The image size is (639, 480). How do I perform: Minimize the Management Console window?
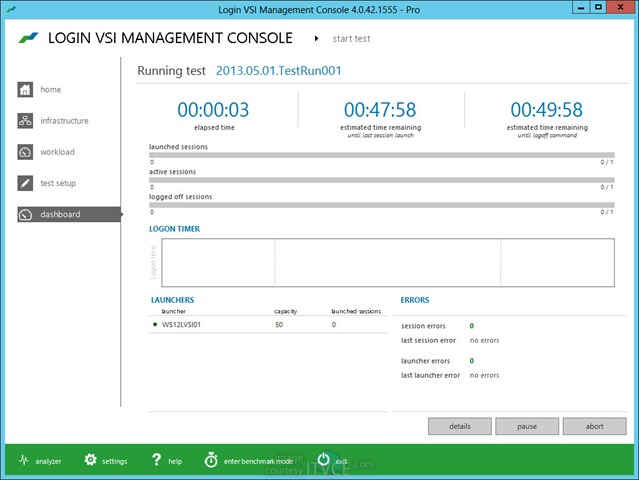581,7
